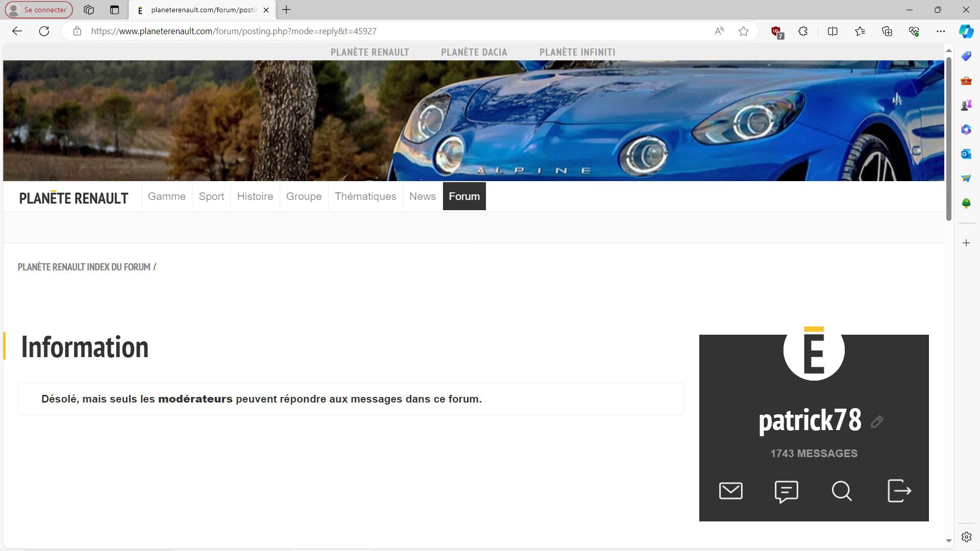Open Copilot sidebar icon
The image size is (980, 551).
(966, 31)
